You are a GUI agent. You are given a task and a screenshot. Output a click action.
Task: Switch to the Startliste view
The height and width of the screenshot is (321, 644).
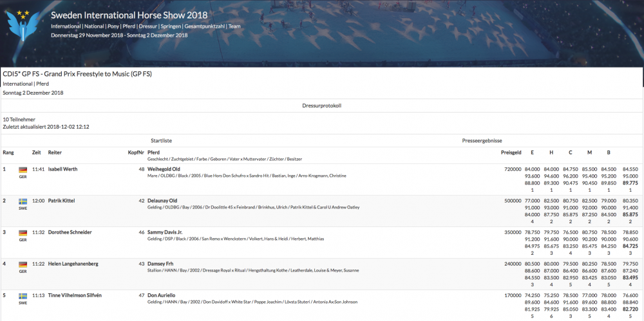(162, 140)
